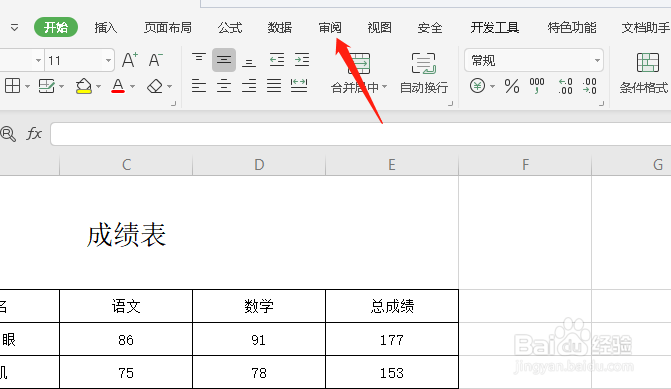The width and height of the screenshot is (671, 389).
Task: Decrease decimal places
Action: 590,86
